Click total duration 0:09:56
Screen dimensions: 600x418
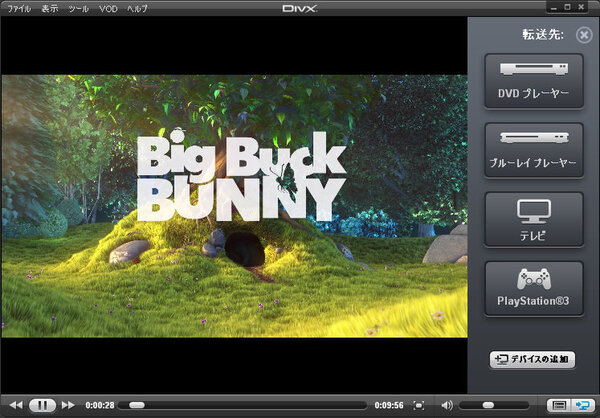pyautogui.click(x=389, y=405)
